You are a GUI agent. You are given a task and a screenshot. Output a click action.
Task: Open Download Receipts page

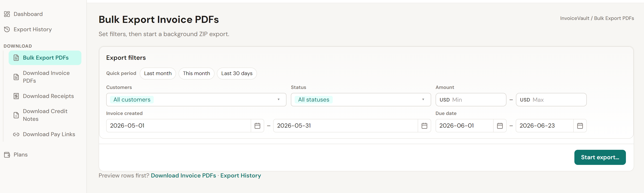45,96
